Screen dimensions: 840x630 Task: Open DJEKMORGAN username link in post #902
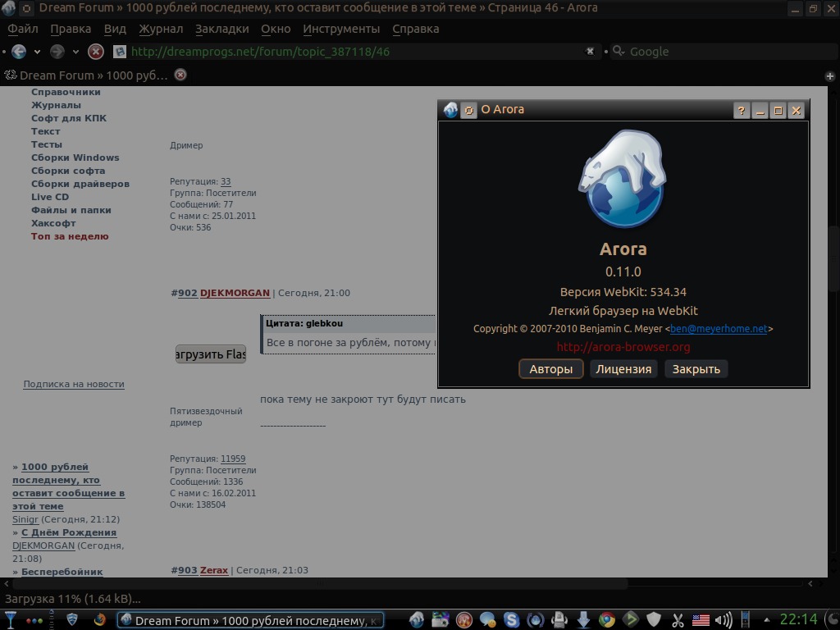235,293
